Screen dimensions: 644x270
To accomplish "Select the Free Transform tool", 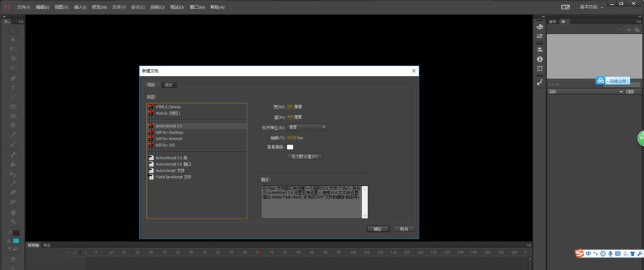I will [13, 49].
